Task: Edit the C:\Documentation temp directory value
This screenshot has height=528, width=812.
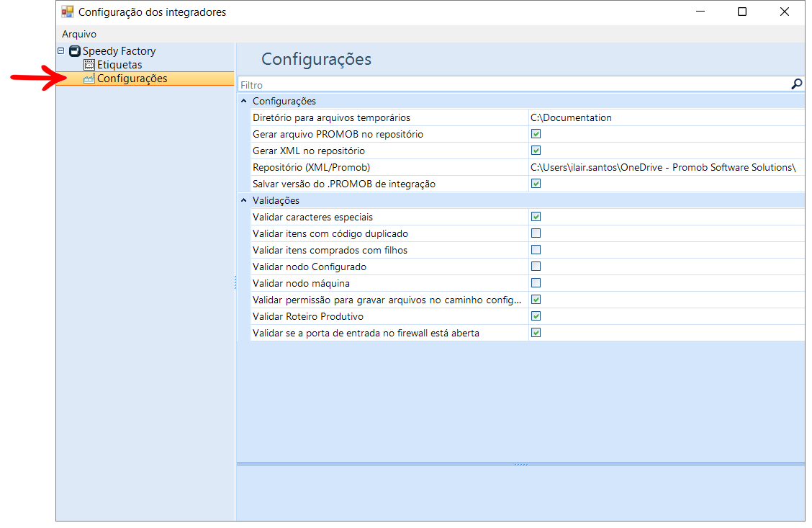Action: tap(666, 117)
